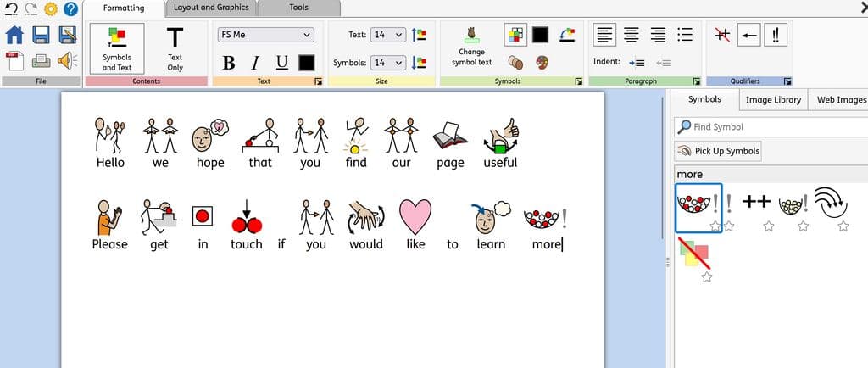Image resolution: width=868 pixels, height=368 pixels.
Task: Click the remove plural qualifier icon
Action: (x=722, y=35)
